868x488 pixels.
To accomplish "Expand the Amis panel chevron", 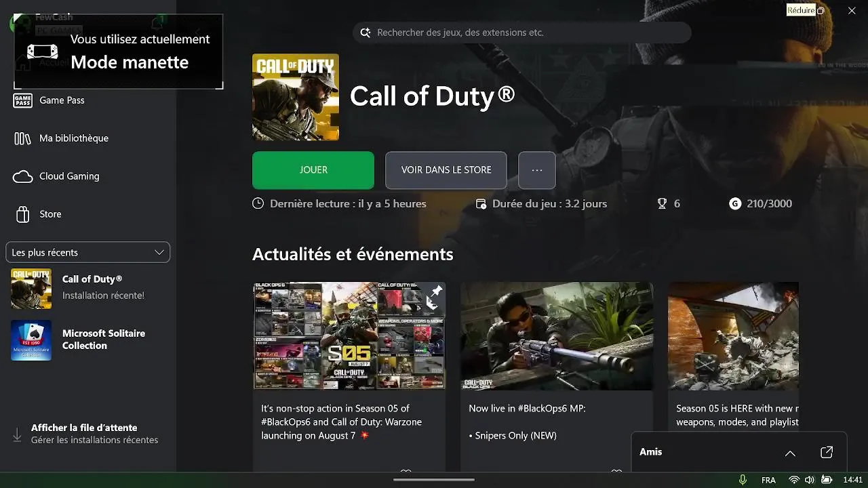I will (x=790, y=453).
